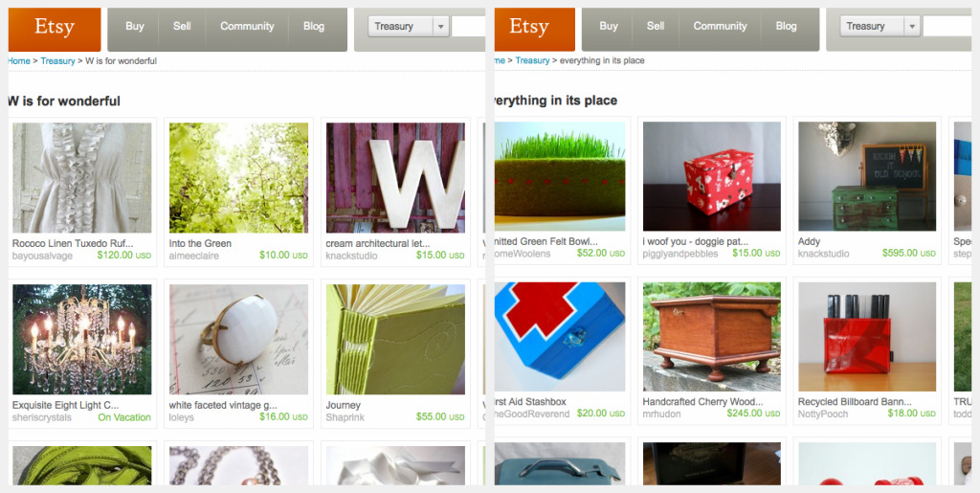Open the Sell menu in the left page
Viewport: 980px width, 493px height.
(x=182, y=26)
